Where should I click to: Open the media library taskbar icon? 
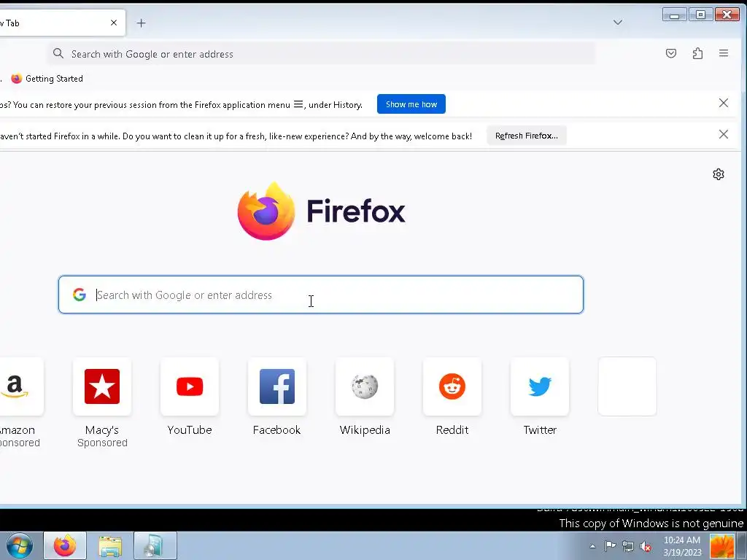pyautogui.click(x=155, y=545)
